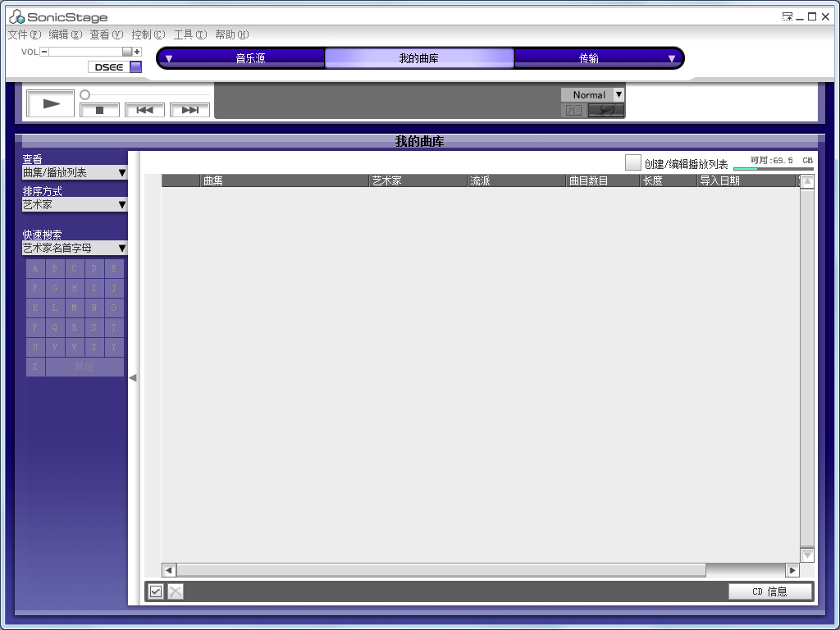Viewport: 840px width, 630px height.
Task: Click the horizontal scrollbar thumb
Action: [x=441, y=570]
